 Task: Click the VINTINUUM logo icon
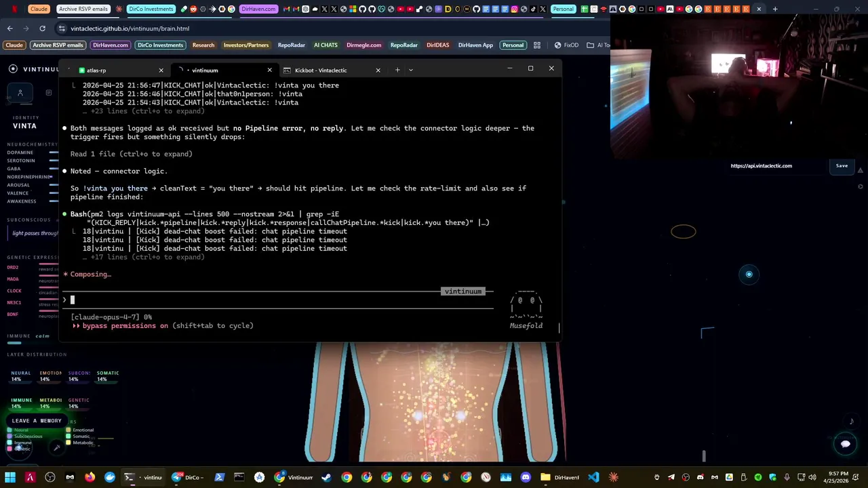click(13, 69)
